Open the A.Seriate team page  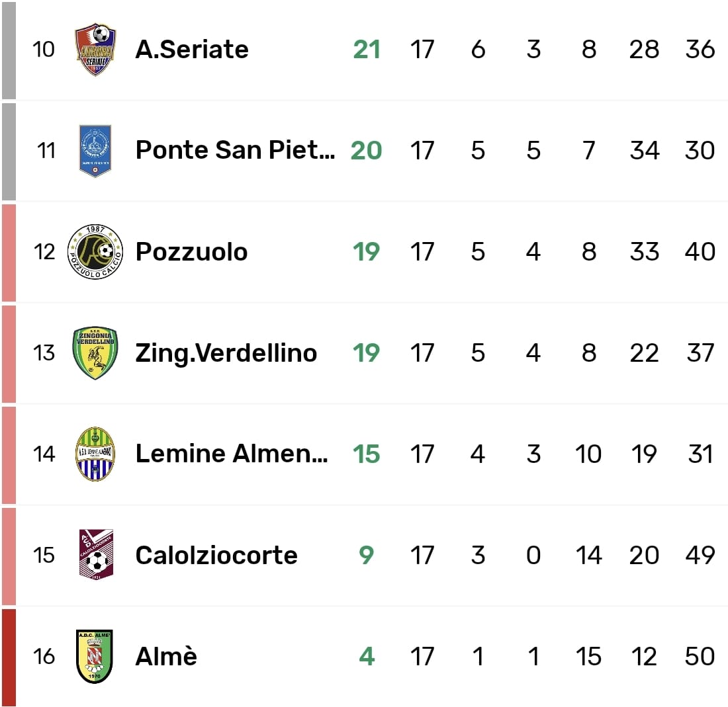tap(192, 50)
